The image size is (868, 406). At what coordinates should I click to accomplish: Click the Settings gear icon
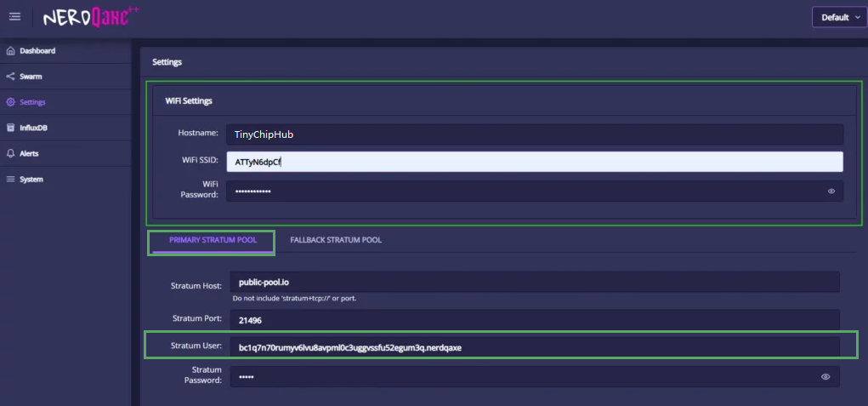[x=10, y=102]
